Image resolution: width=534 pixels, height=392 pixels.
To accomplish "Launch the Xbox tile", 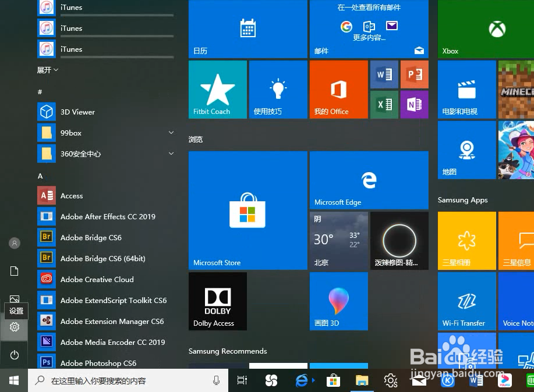I will pyautogui.click(x=486, y=29).
